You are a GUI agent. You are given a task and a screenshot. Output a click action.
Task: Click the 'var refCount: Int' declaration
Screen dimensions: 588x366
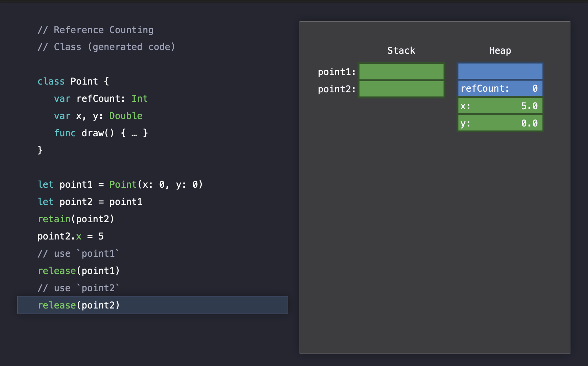coord(101,99)
